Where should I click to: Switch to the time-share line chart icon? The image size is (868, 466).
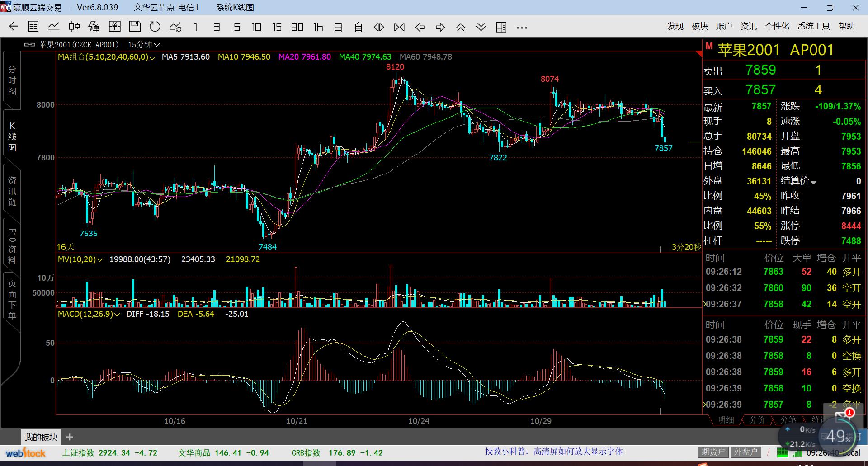point(54,27)
